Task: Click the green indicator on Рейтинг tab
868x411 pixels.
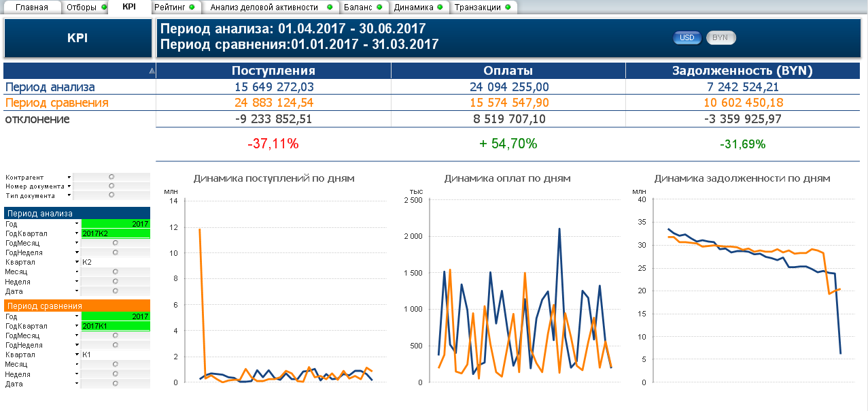Action: (192, 7)
